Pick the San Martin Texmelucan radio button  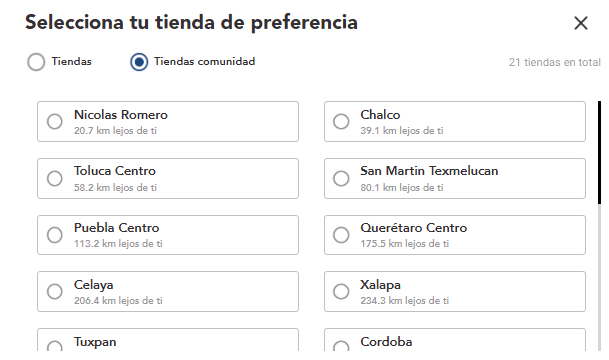[341, 179]
